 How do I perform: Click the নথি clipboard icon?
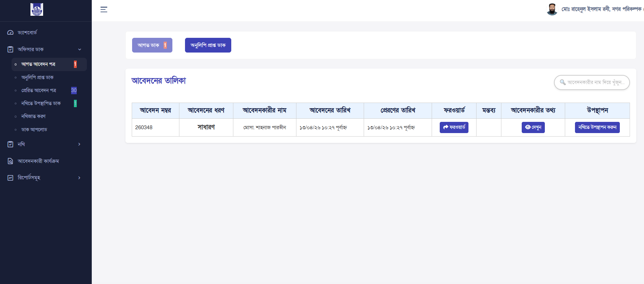point(11,144)
